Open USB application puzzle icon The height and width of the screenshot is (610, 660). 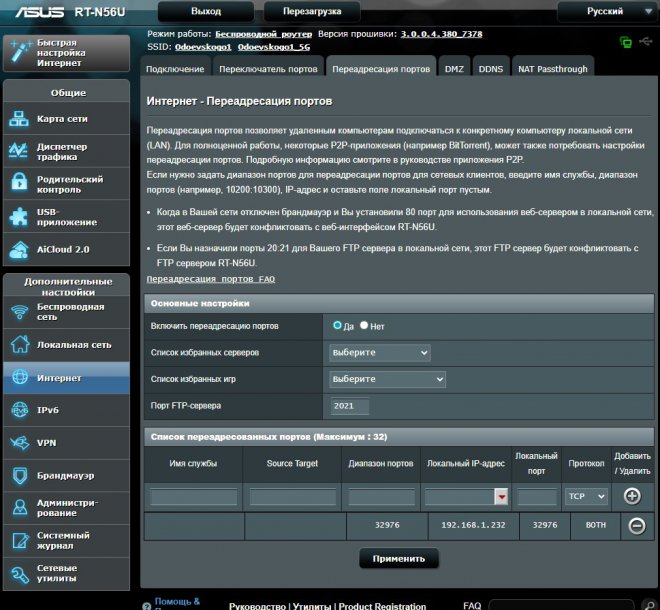[x=19, y=216]
